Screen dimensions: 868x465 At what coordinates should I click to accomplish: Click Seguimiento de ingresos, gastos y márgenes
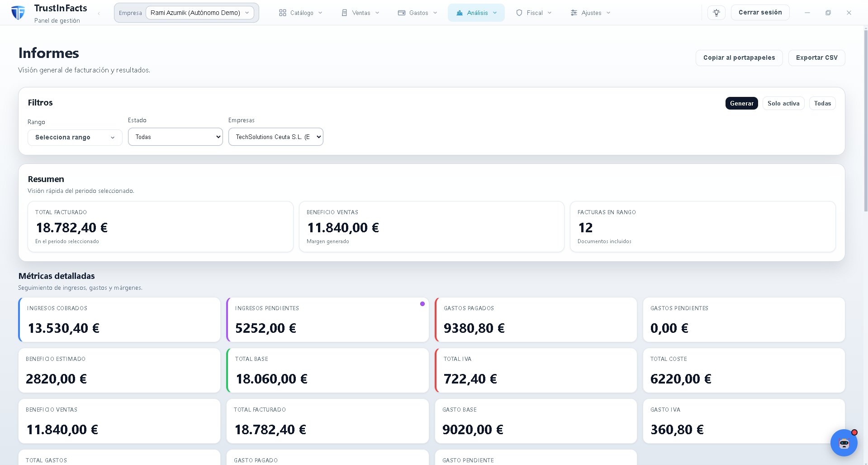point(81,288)
